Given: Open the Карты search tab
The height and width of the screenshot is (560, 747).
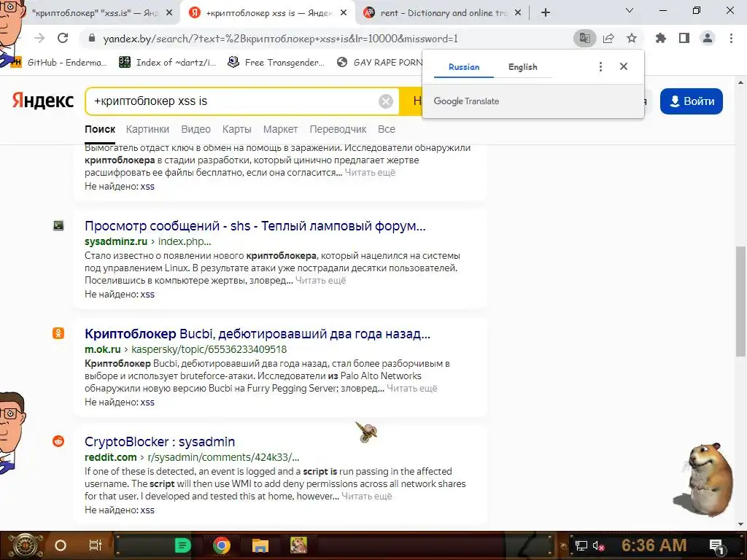Looking at the screenshot, I should pos(237,129).
